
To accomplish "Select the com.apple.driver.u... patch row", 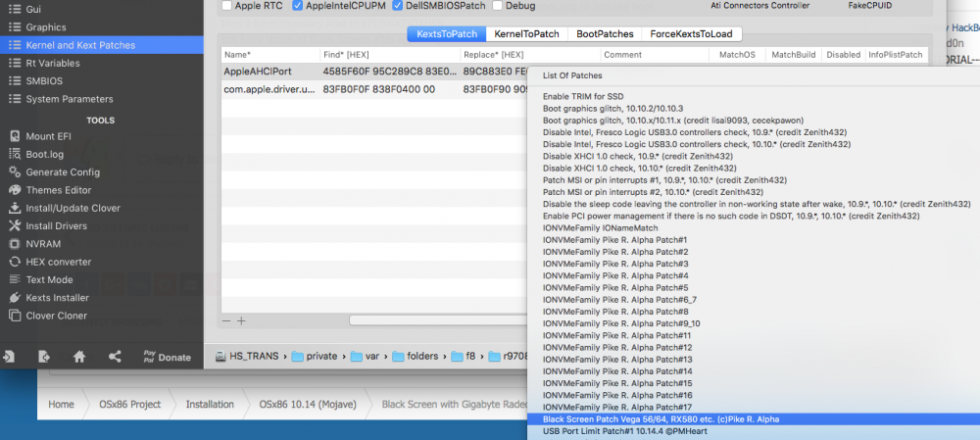I will (x=374, y=89).
